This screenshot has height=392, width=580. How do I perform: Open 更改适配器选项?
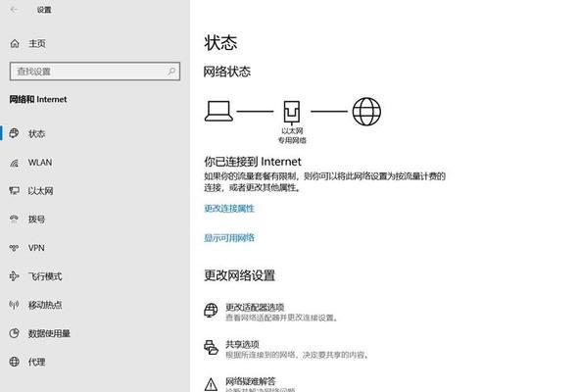(x=255, y=308)
